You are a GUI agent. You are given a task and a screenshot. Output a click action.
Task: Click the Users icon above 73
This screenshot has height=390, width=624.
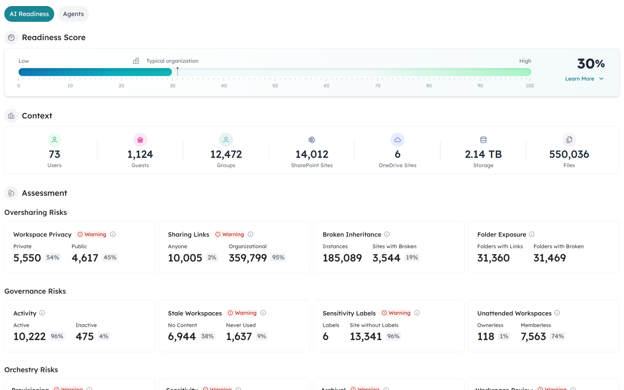pyautogui.click(x=55, y=140)
